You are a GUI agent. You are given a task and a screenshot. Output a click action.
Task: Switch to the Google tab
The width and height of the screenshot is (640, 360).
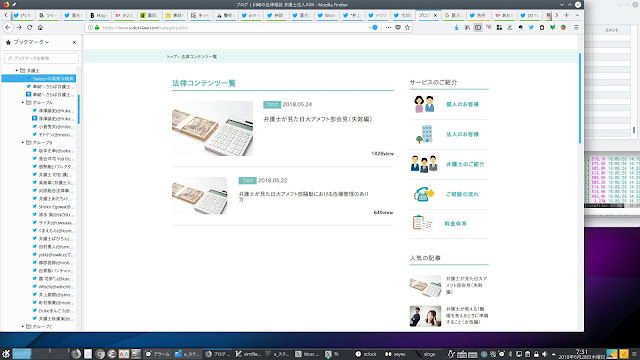[452, 15]
